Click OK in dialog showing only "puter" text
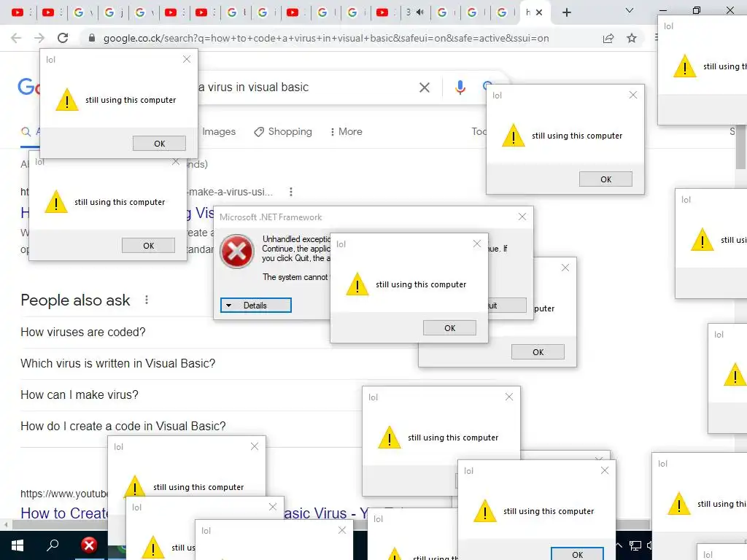 [x=538, y=352]
